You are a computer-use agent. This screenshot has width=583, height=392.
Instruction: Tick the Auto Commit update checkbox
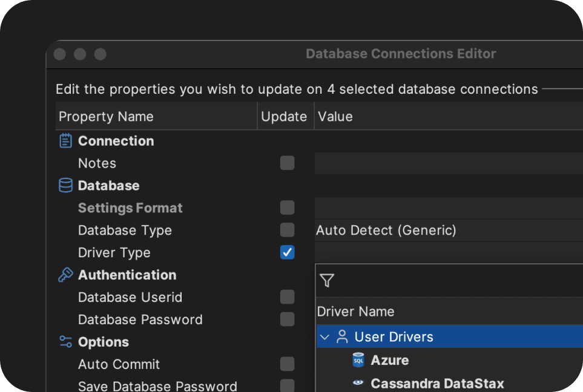click(287, 364)
